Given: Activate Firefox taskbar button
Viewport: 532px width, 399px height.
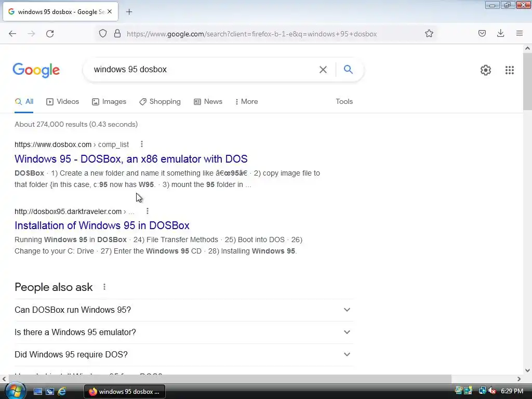Looking at the screenshot, I should (125, 392).
